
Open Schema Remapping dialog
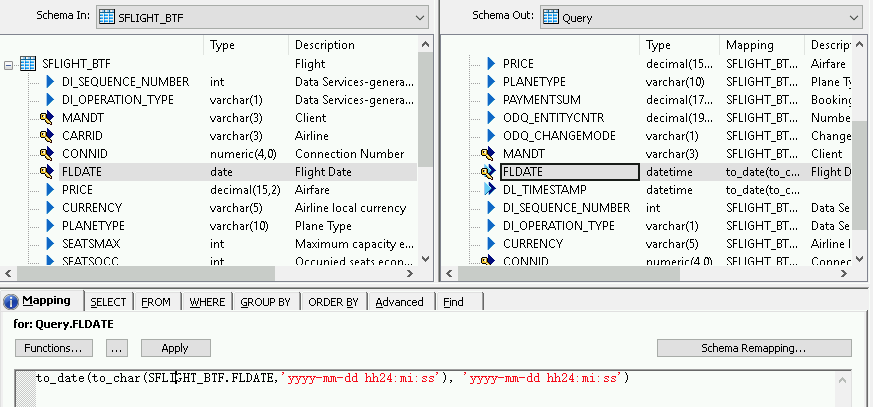753,348
